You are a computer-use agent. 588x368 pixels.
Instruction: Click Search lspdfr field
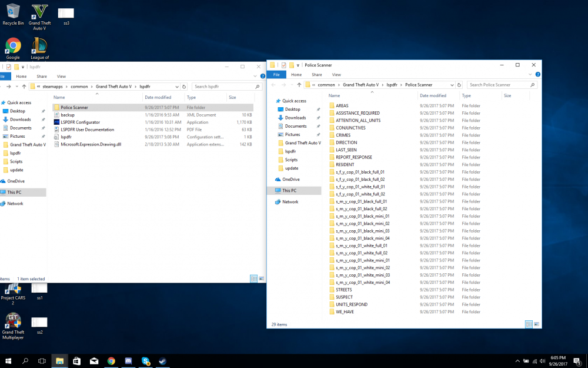[226, 87]
